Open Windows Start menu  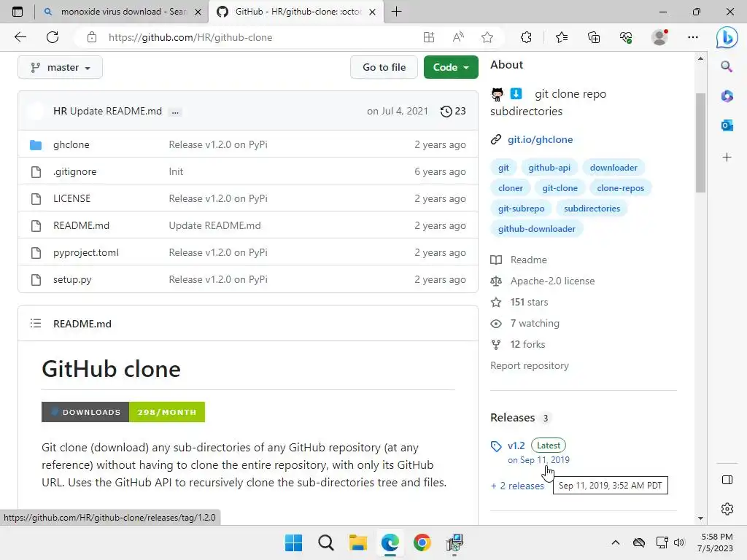click(x=293, y=542)
